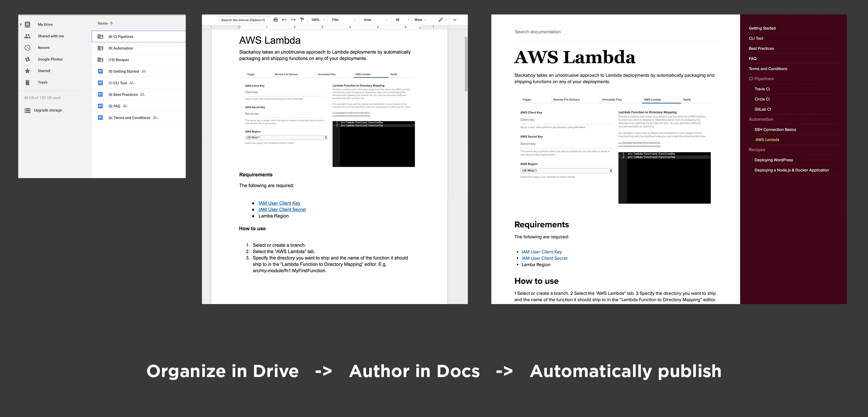Select the Notify tab on published page
This screenshot has width=868, height=417.
coord(687,100)
